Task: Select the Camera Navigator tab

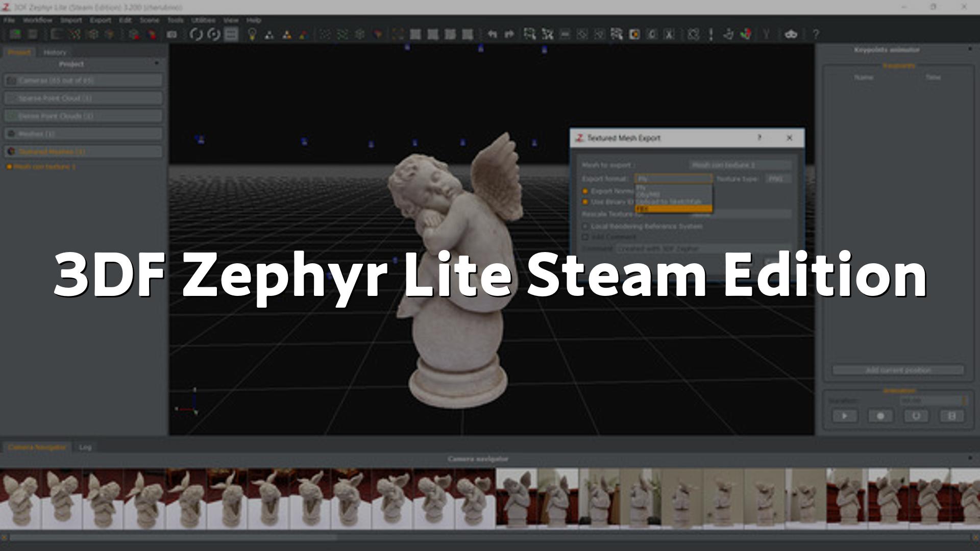Action: click(x=37, y=447)
